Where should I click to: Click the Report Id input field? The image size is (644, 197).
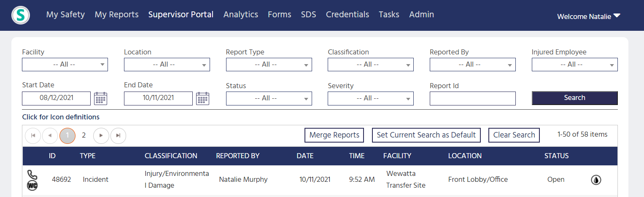click(473, 98)
